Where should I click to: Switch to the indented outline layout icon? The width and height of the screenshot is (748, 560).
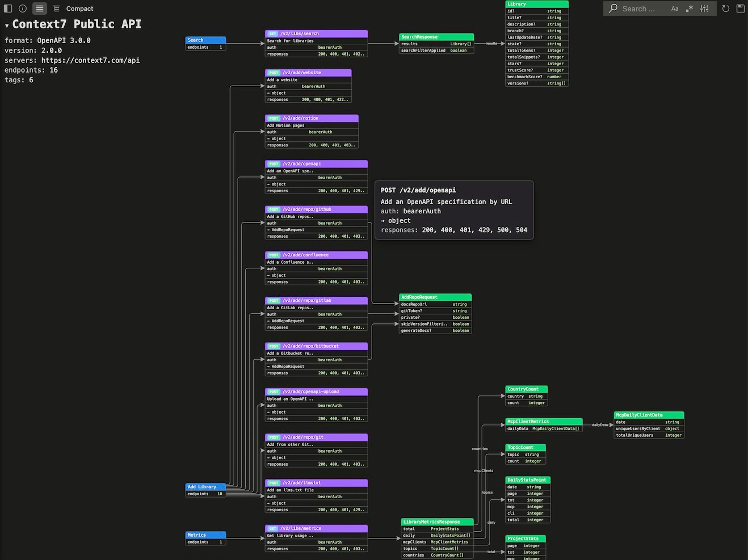coord(56,9)
